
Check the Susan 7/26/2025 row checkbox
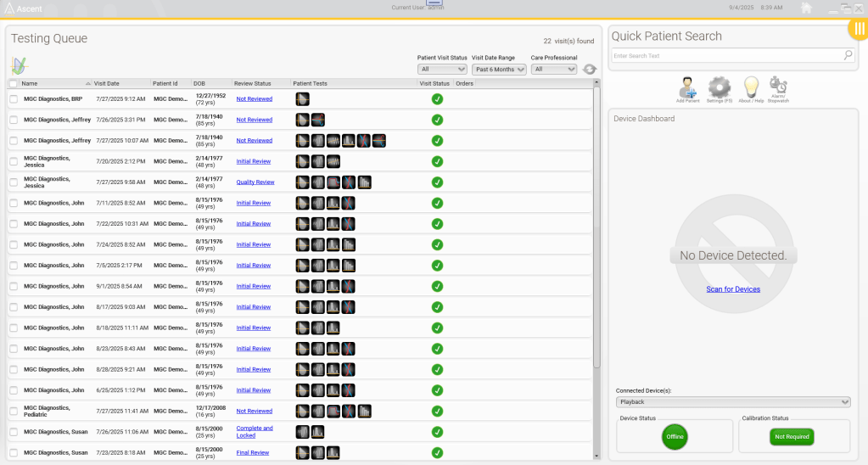coord(14,432)
